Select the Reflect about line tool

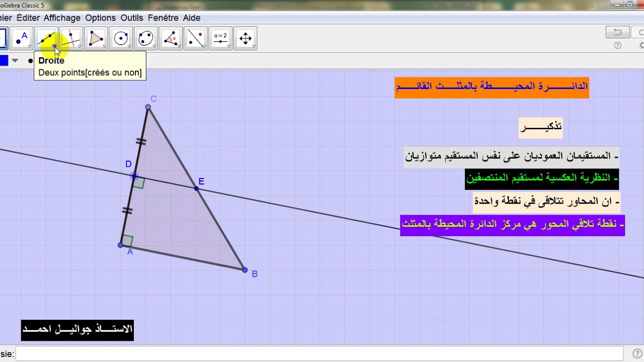click(195, 38)
